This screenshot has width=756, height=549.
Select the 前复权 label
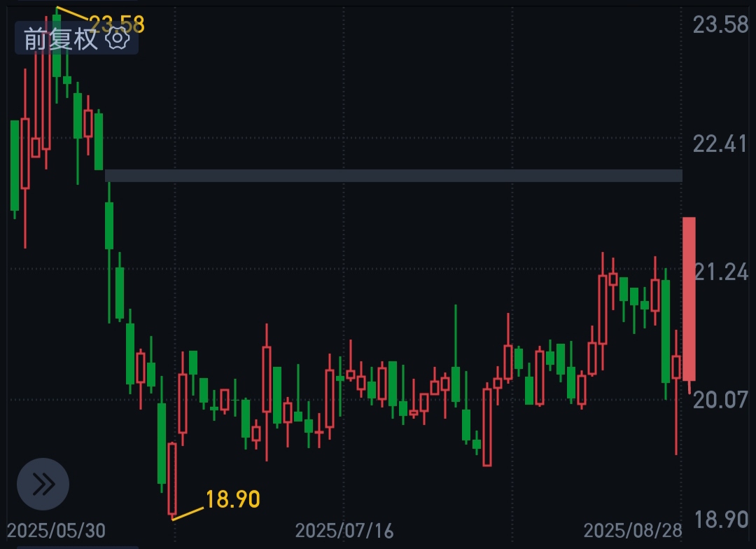[61, 39]
